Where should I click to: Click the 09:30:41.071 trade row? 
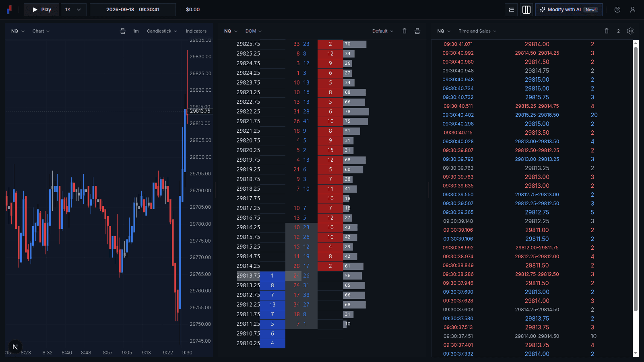coord(533,44)
